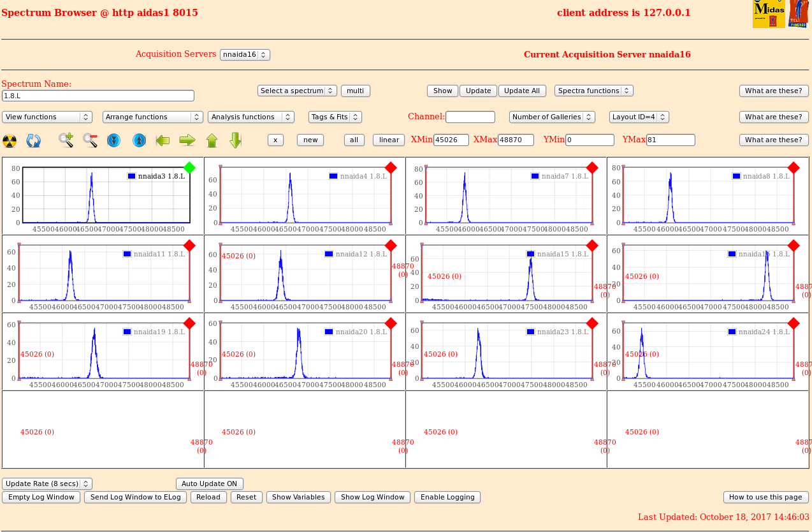Open the Analysis functions menu
Screen dimensions: 812x532
coord(250,117)
